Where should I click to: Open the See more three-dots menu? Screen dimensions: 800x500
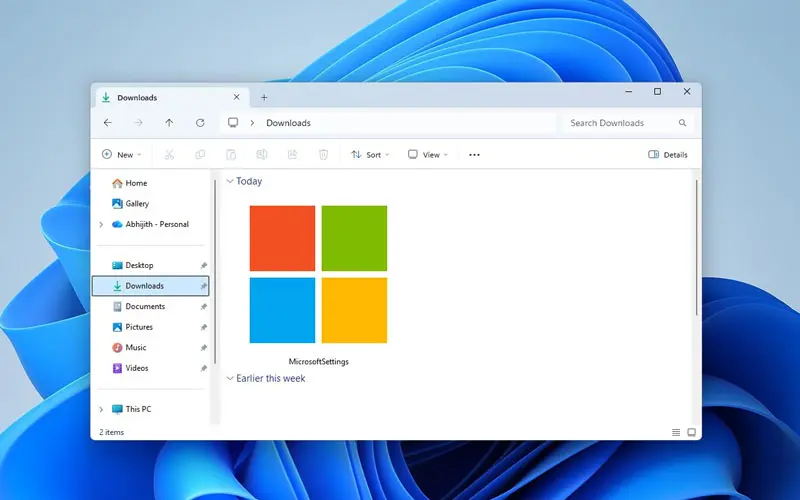pos(474,155)
